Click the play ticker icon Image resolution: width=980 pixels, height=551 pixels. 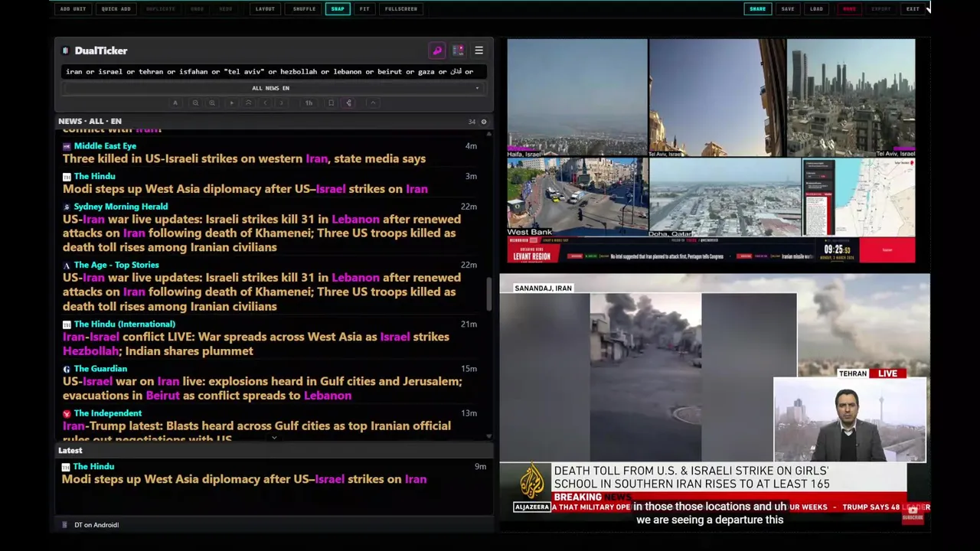(231, 103)
